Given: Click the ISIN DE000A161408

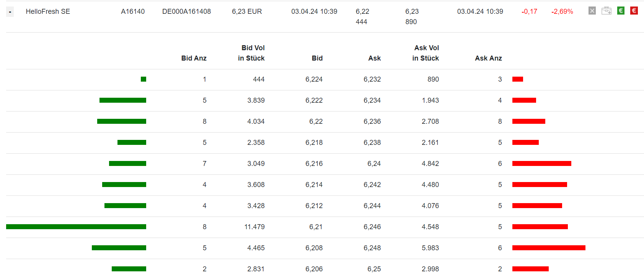Looking at the screenshot, I should tap(186, 11).
